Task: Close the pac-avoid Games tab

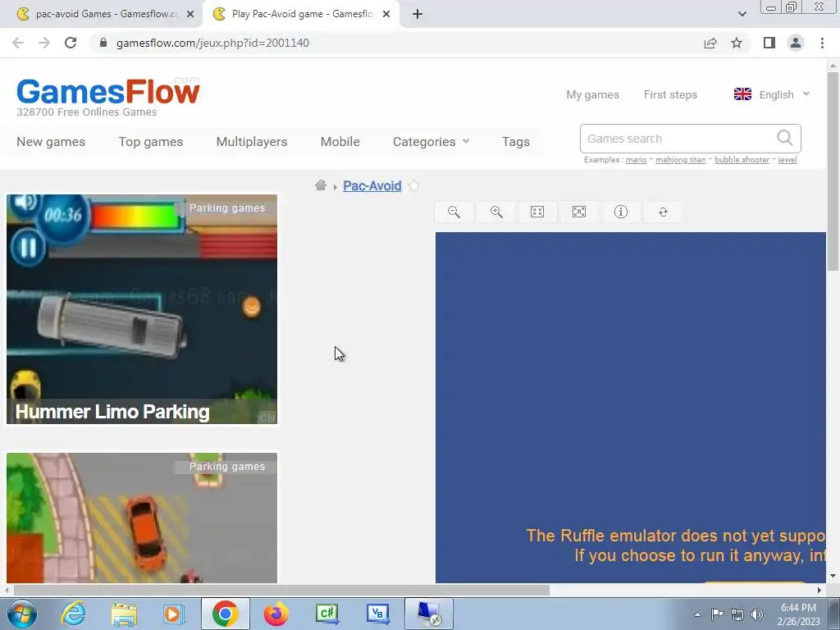Action: pos(190,14)
